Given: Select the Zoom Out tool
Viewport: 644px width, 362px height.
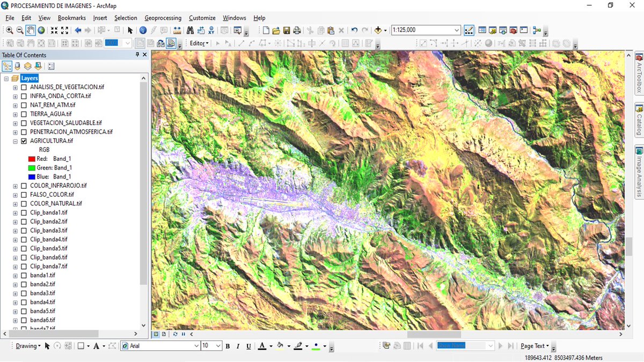Looking at the screenshot, I should [20, 30].
